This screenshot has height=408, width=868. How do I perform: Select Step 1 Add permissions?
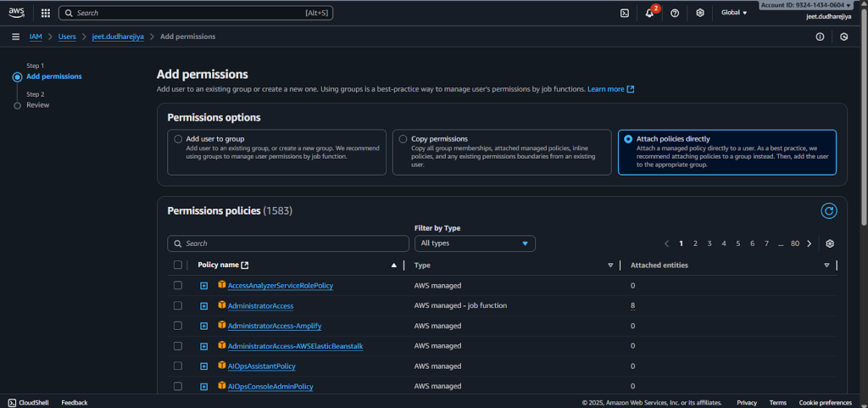tap(54, 76)
